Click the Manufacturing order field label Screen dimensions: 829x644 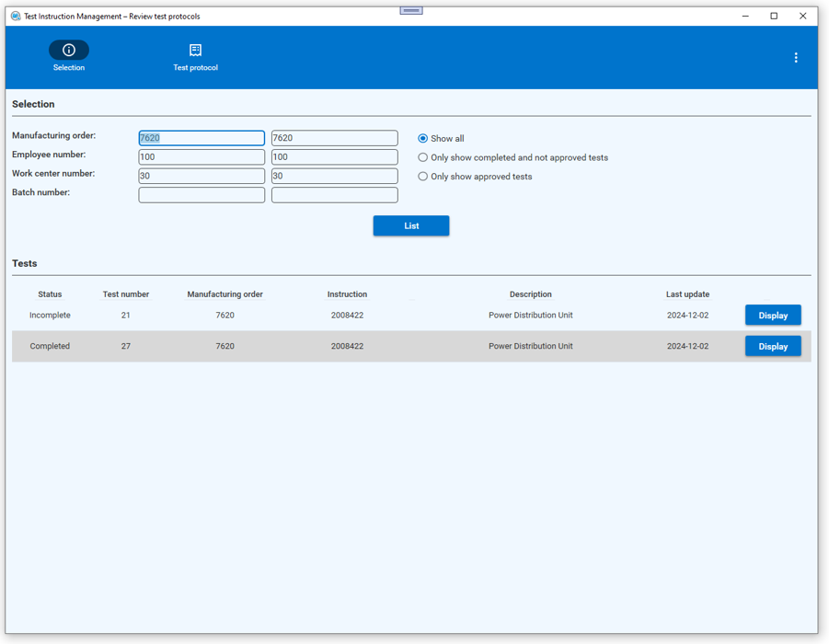pyautogui.click(x=54, y=136)
